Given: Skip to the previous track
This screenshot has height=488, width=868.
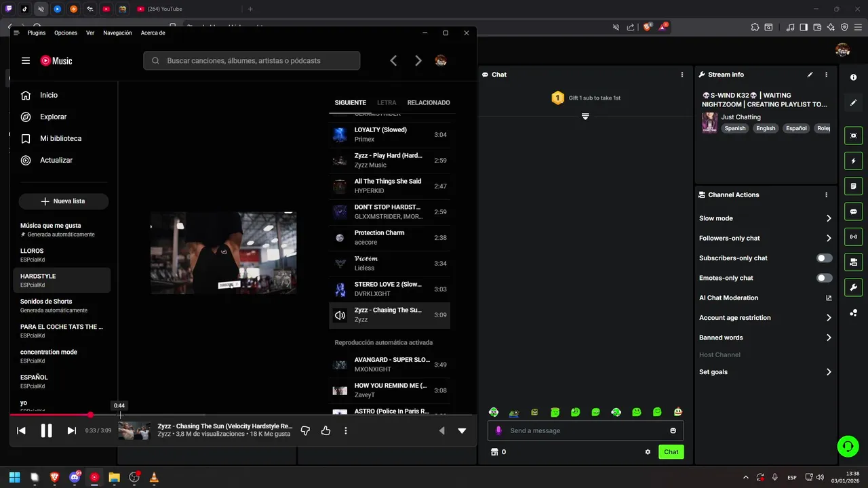Looking at the screenshot, I should pyautogui.click(x=21, y=430).
